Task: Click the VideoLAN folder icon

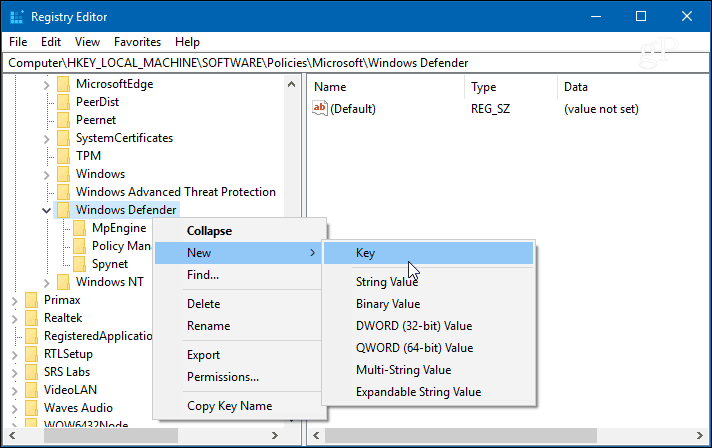Action: click(x=31, y=390)
